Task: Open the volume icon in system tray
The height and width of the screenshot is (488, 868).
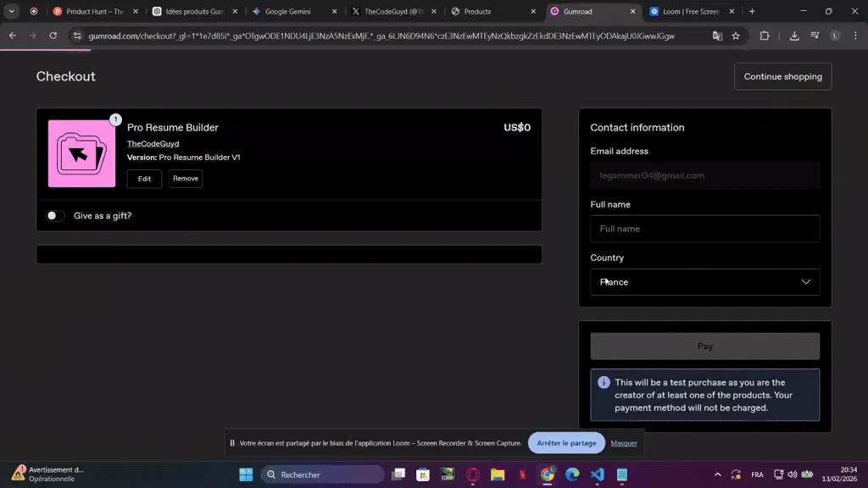Action: [x=793, y=474]
